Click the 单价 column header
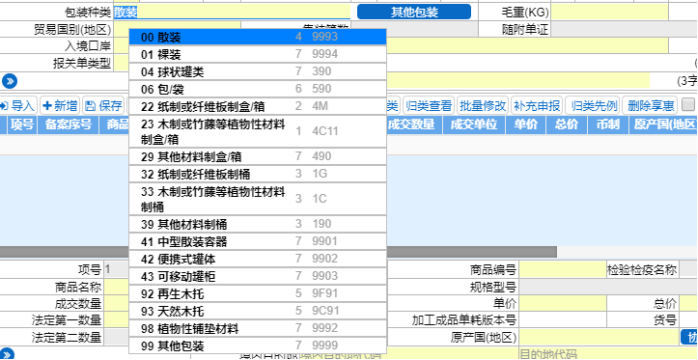Viewport: 698px width, 360px height. pos(526,125)
